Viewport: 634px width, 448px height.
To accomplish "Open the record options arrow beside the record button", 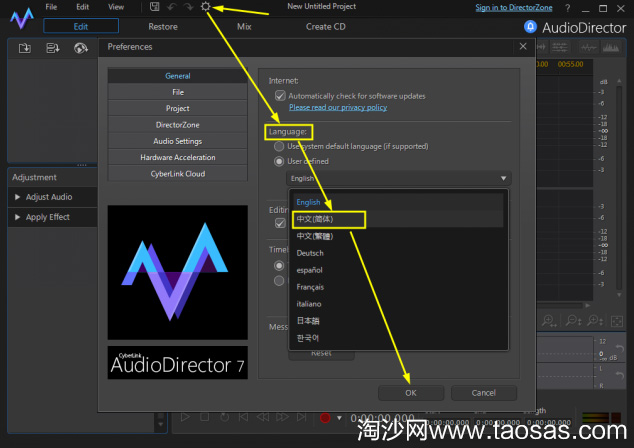I will point(339,418).
